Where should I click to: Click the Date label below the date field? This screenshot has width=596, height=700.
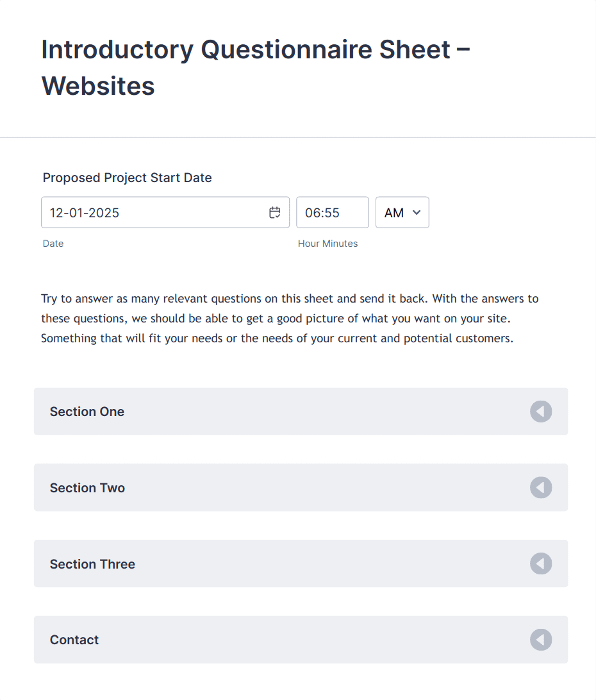pos(53,243)
